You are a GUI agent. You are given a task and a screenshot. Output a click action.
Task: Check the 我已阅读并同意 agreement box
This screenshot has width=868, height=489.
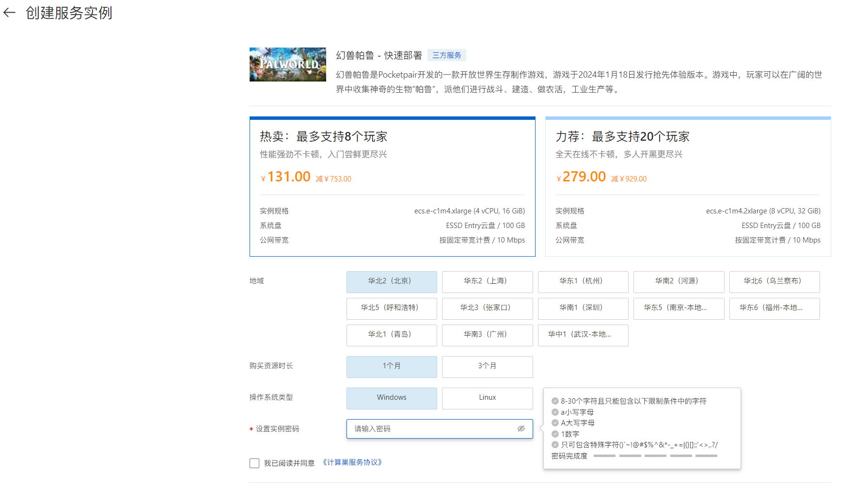[254, 463]
